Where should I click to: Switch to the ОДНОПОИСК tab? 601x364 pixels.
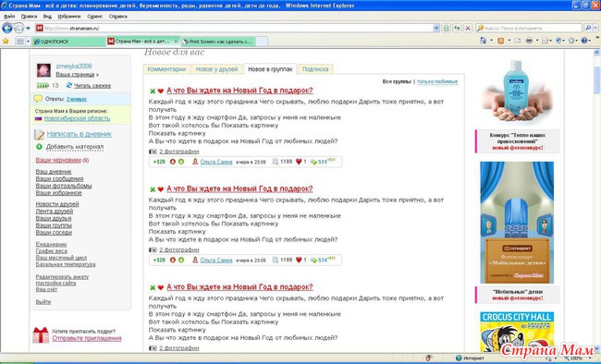69,42
